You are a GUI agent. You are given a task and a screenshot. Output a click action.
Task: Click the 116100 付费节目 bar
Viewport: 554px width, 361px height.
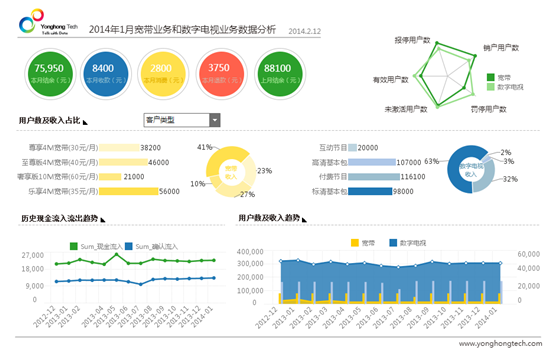[x=374, y=177]
